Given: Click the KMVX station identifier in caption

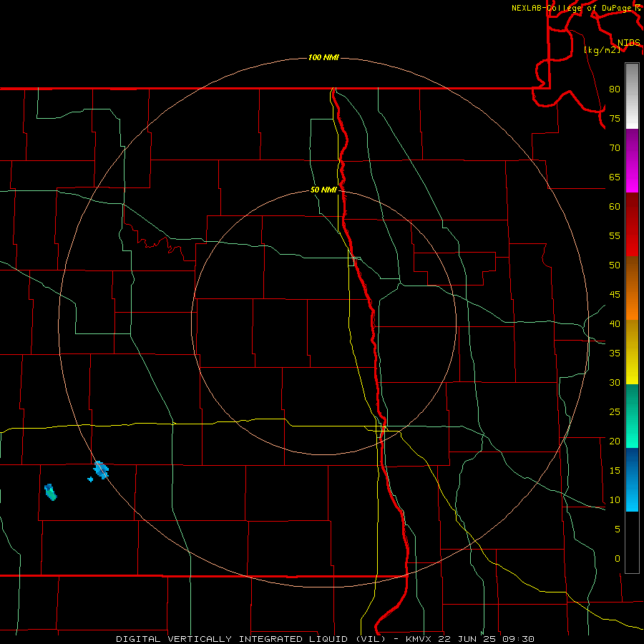Looking at the screenshot, I should [x=419, y=639].
